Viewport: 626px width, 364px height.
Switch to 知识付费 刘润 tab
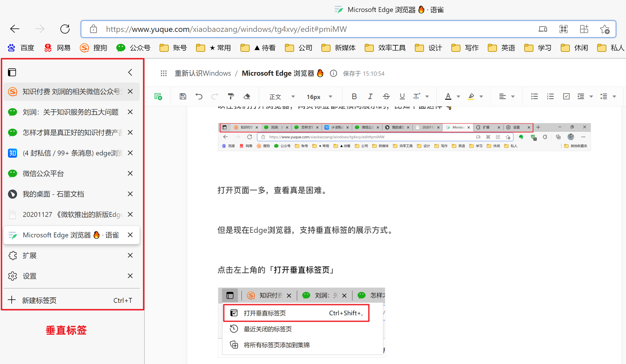(71, 92)
